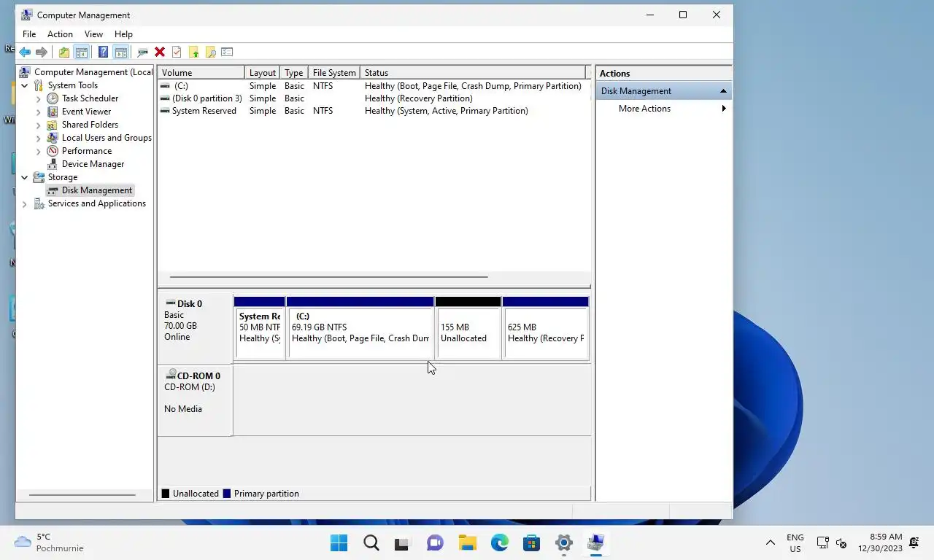Click the console tree horizontal scrollbar
The height and width of the screenshot is (560, 934).
coord(82,495)
